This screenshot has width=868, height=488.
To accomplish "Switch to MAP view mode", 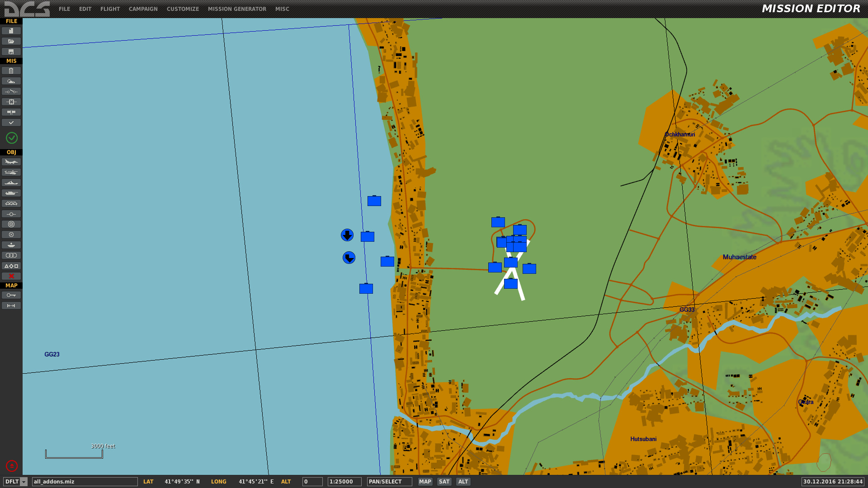I will (425, 482).
